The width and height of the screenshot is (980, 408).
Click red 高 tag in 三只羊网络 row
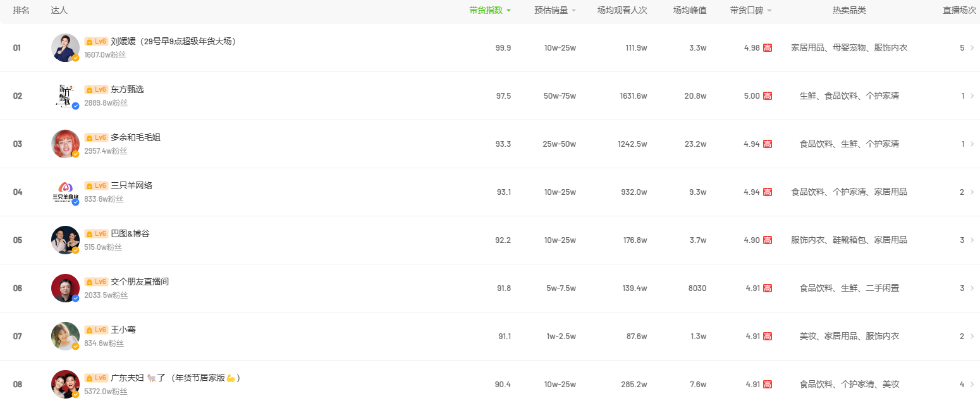(768, 192)
